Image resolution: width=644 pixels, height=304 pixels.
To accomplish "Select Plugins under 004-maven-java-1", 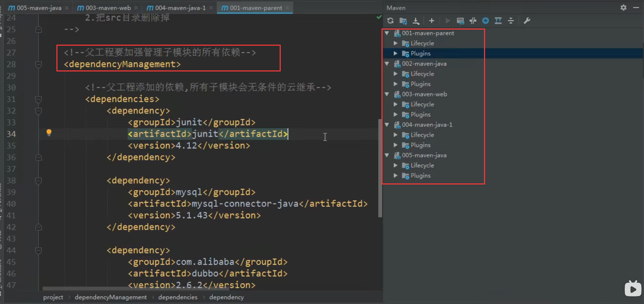I will [420, 145].
